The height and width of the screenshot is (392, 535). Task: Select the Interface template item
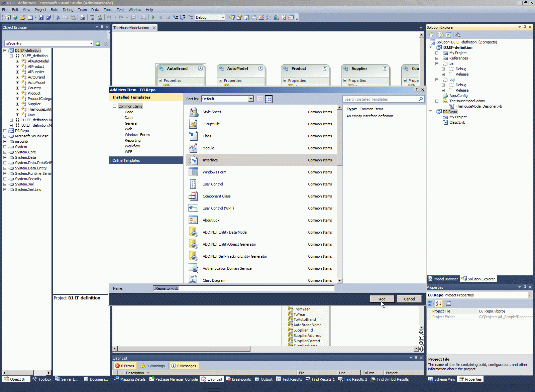point(261,160)
